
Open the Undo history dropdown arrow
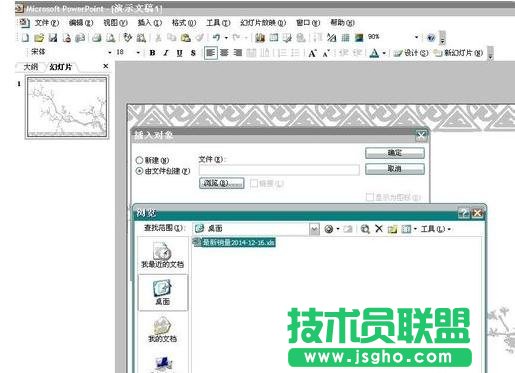[226, 38]
